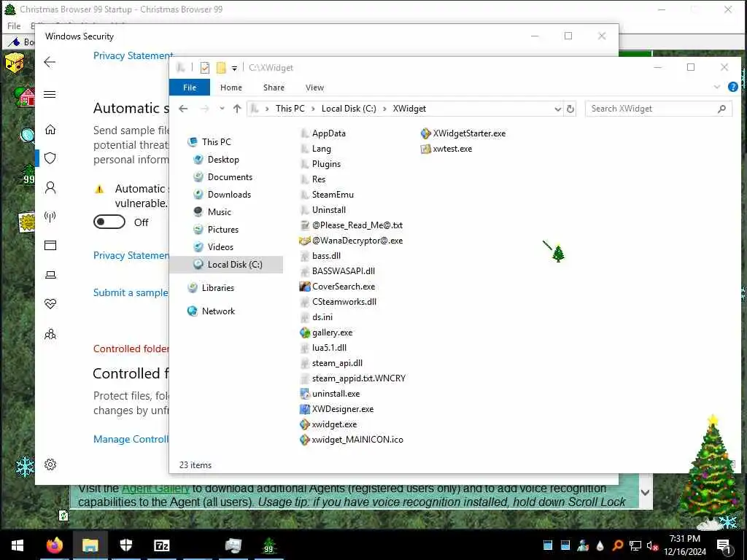
Task: Open XWidgetStarter.exe in the file list
Action: point(463,133)
